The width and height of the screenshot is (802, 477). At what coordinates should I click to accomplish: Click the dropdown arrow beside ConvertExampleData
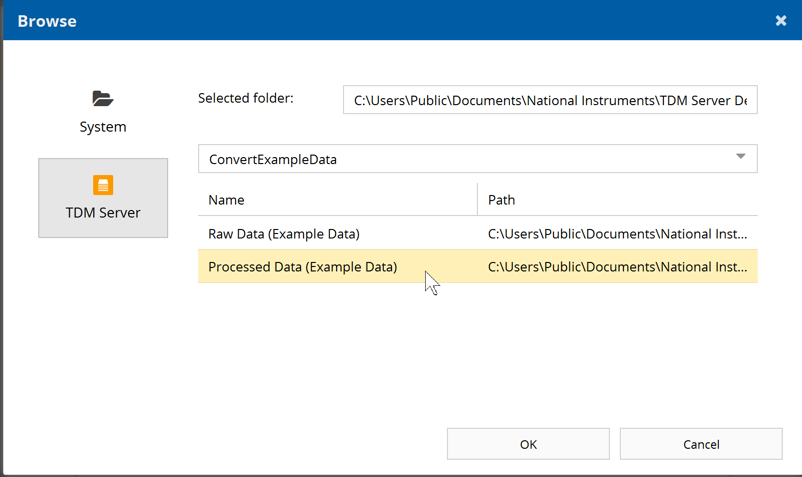(x=741, y=157)
